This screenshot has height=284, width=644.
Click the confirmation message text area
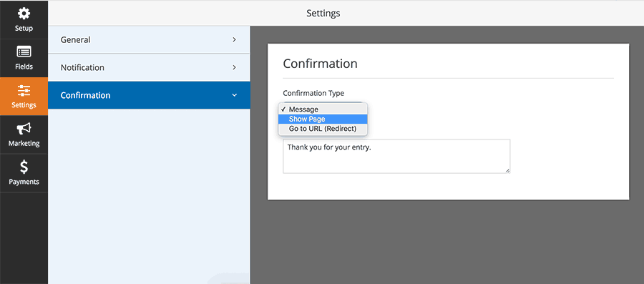(396, 156)
